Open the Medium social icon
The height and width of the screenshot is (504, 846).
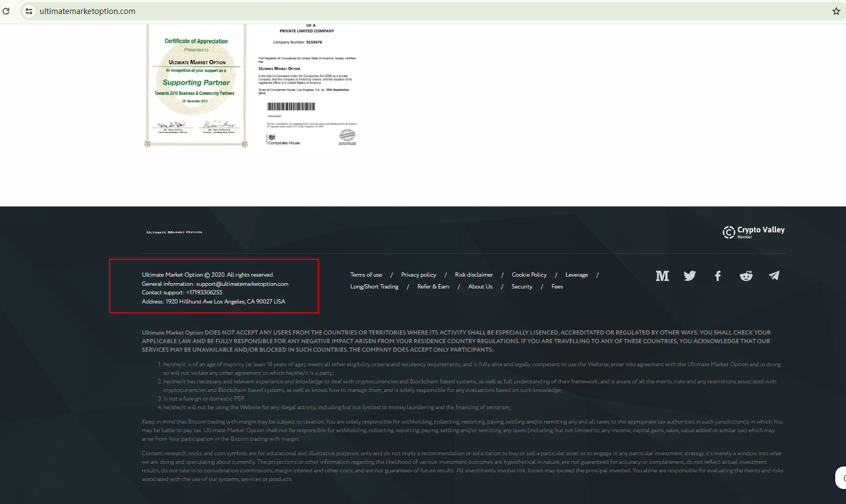663,276
